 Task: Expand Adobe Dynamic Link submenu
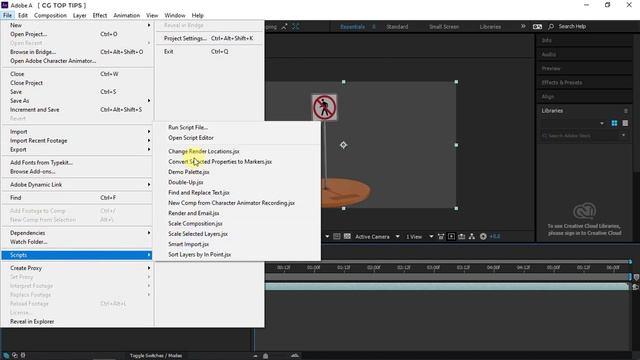77,184
